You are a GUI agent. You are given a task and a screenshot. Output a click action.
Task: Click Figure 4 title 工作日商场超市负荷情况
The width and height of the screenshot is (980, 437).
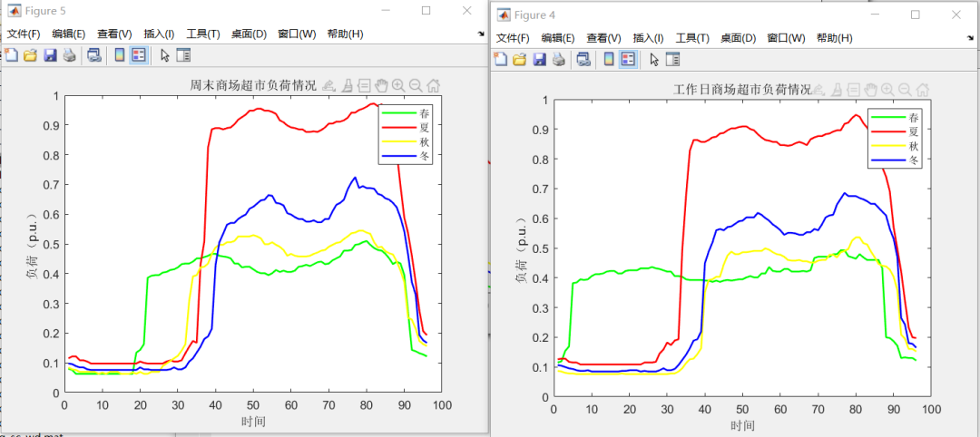(x=742, y=90)
